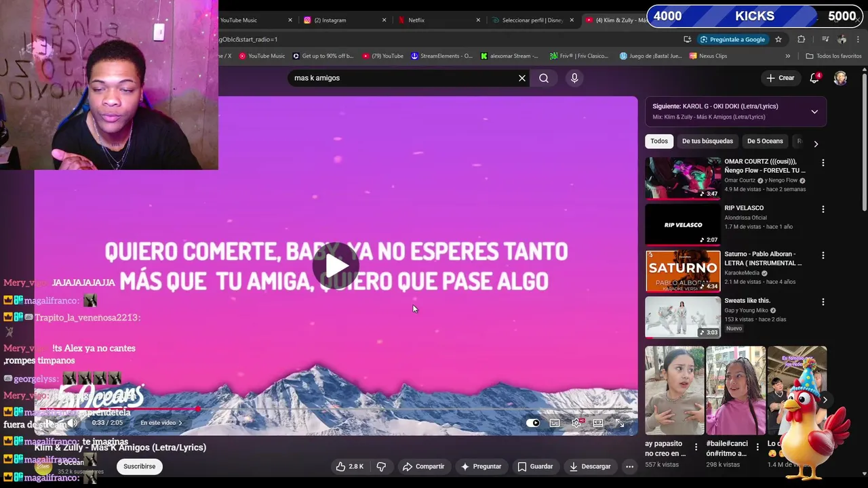
Task: Open the Saturno karaoke video thumbnail
Action: [683, 270]
